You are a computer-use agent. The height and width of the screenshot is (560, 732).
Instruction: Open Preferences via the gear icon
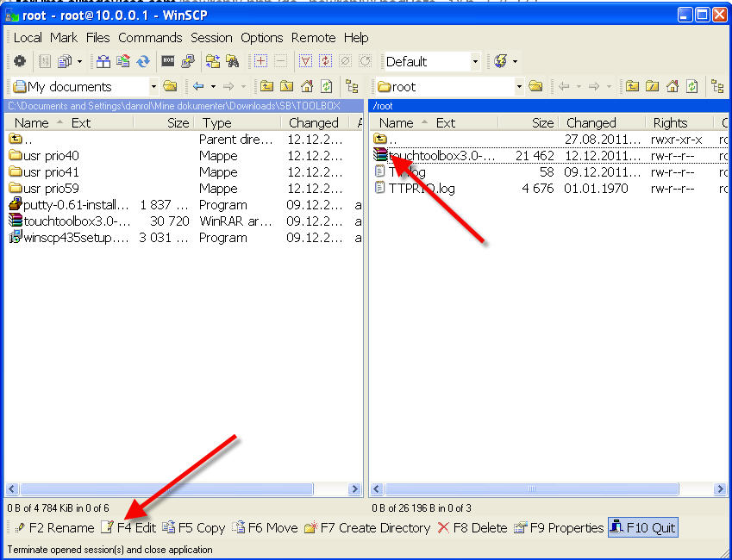click(x=20, y=61)
